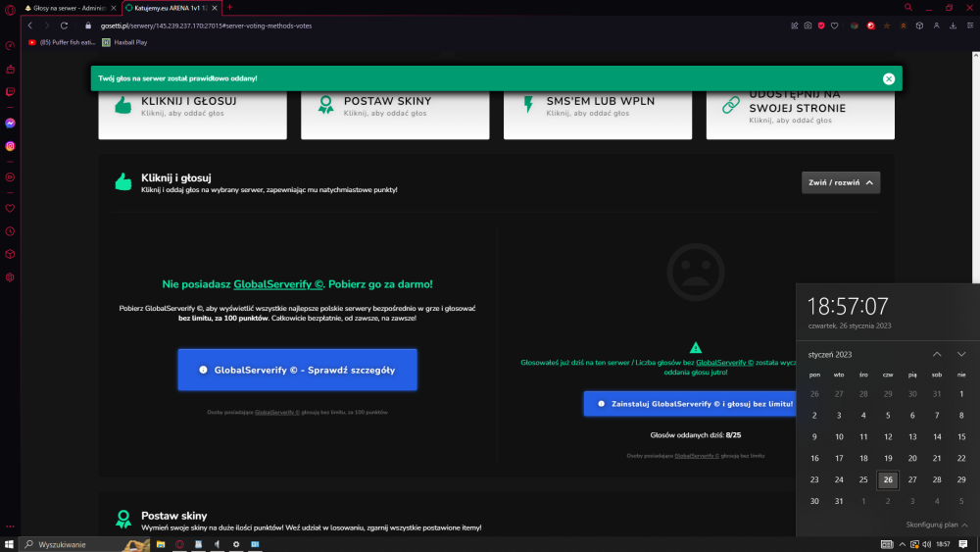
Task: Reload the page
Action: point(64,25)
